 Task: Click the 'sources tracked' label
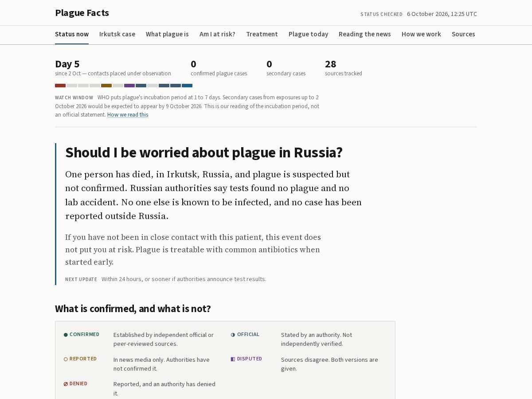(x=344, y=74)
